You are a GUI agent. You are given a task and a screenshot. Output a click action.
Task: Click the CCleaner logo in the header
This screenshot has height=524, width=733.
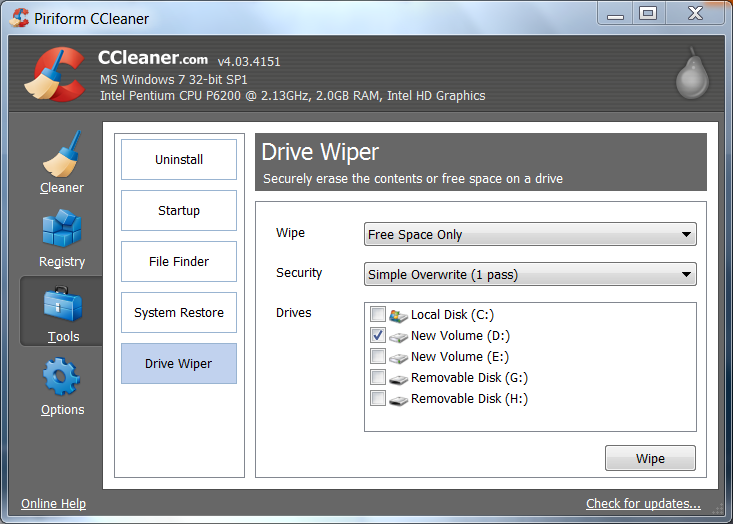(55, 75)
